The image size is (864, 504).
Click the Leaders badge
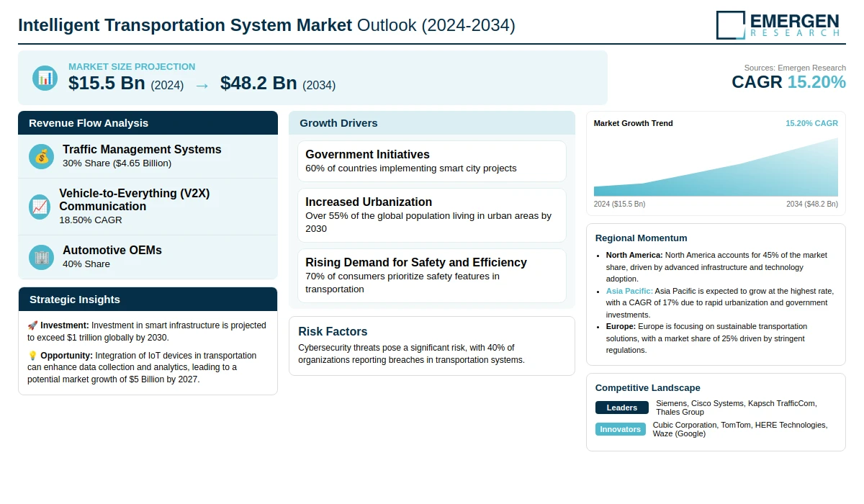pyautogui.click(x=621, y=408)
